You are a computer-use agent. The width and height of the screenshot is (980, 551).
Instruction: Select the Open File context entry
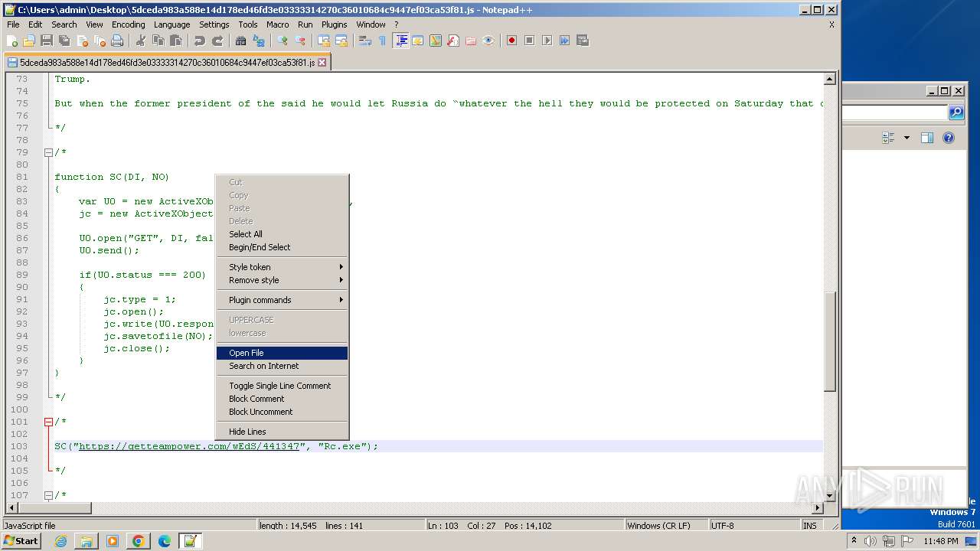(x=283, y=353)
